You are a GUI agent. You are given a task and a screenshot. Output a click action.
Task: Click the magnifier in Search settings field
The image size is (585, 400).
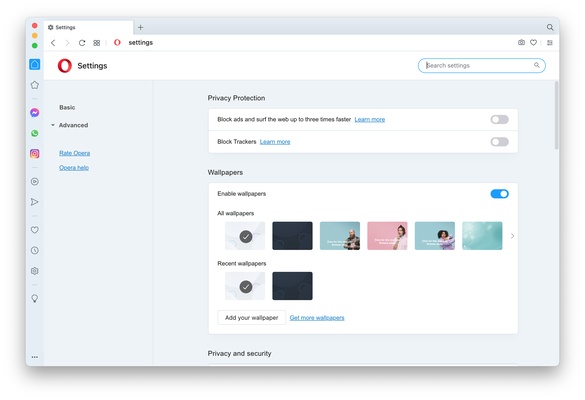tap(536, 65)
